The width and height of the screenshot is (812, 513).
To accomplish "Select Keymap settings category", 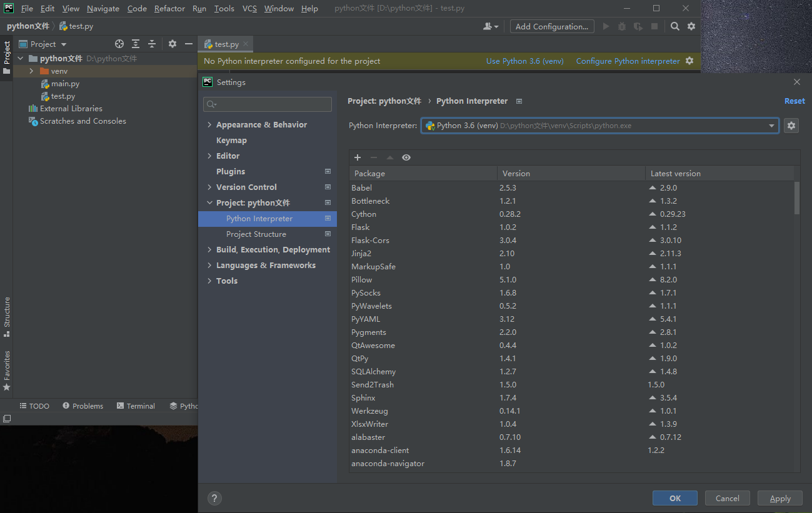I will tap(231, 141).
